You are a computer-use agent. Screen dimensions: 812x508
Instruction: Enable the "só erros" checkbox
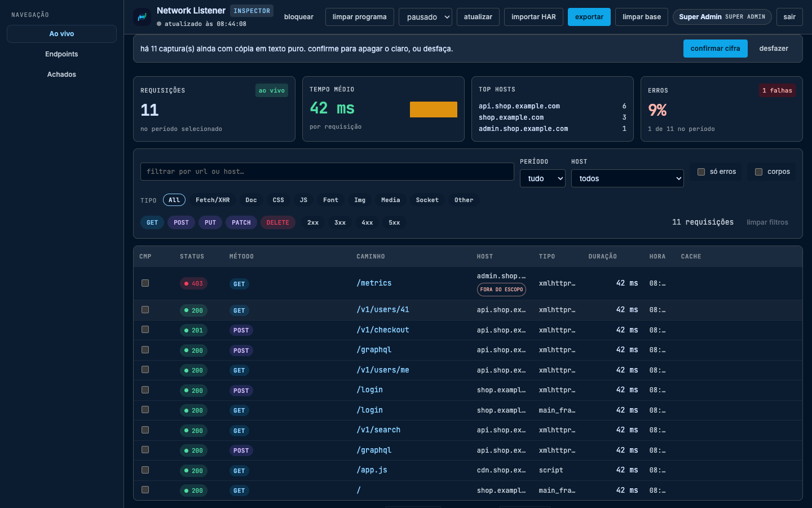tap(701, 172)
